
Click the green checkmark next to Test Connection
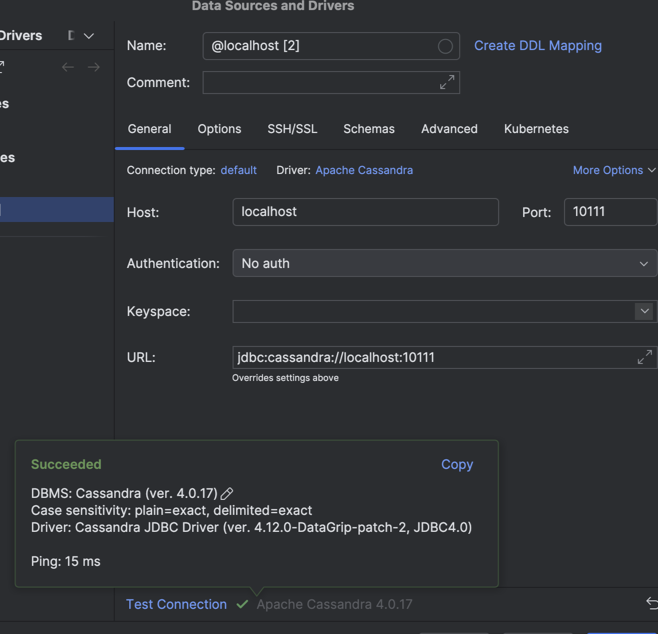pyautogui.click(x=242, y=604)
